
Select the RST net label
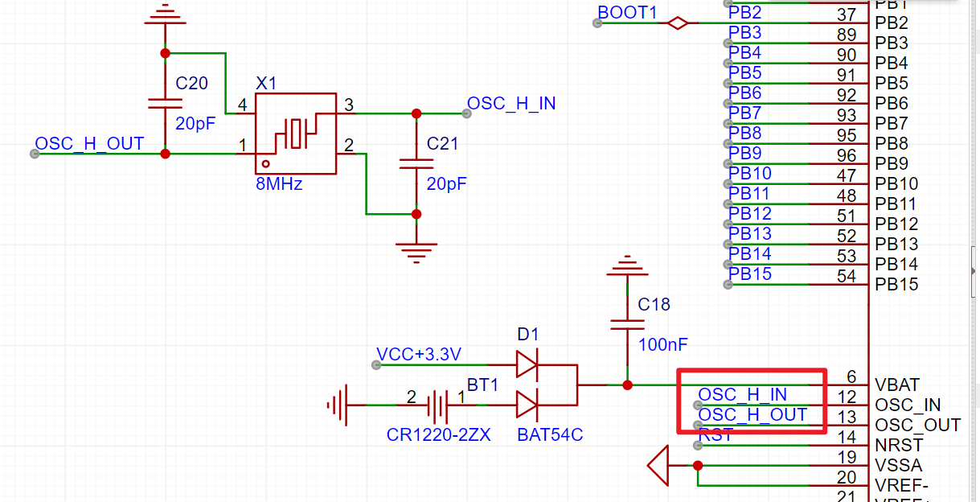(713, 435)
